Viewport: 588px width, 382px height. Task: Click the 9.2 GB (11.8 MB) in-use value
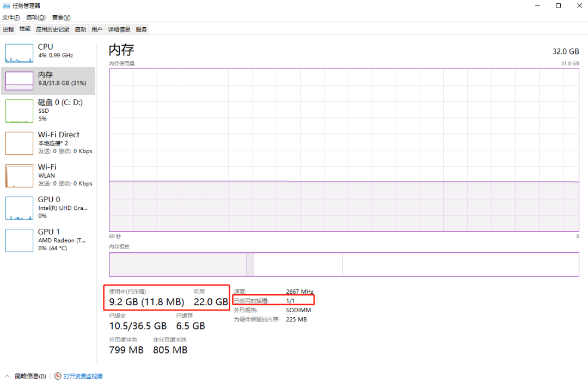tap(146, 302)
